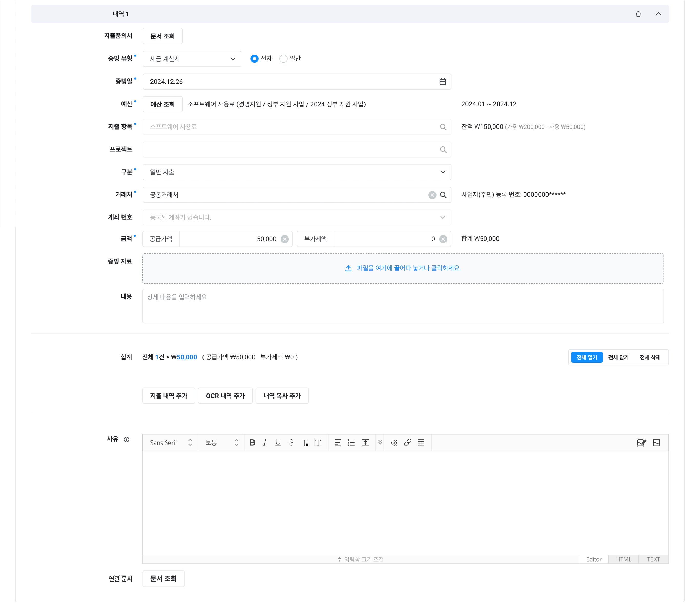
Task: Switch editor to TEXT tab
Action: 653,559
